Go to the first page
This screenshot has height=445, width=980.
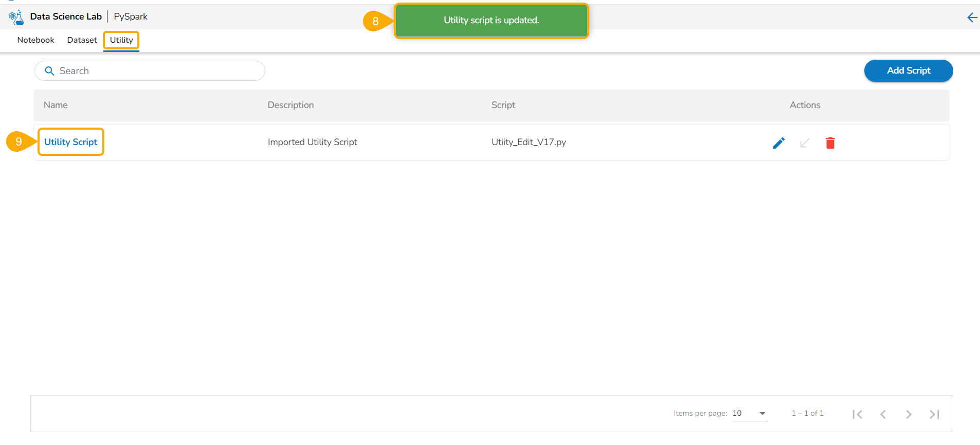point(857,414)
